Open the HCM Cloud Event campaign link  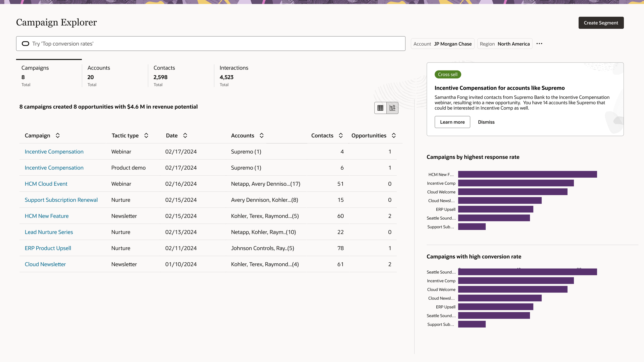pyautogui.click(x=46, y=184)
